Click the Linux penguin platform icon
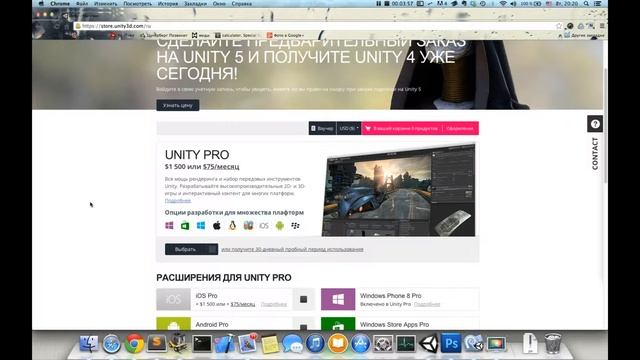 tap(232, 226)
